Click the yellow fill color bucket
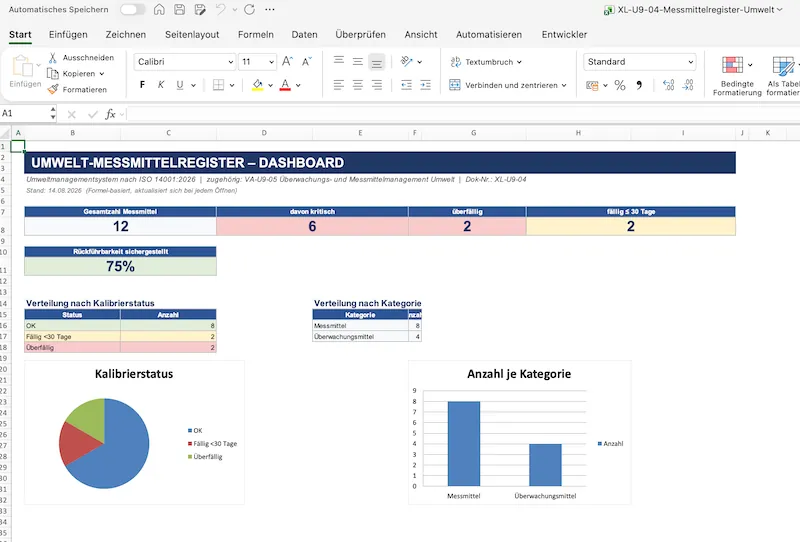800x542 pixels. [x=258, y=85]
